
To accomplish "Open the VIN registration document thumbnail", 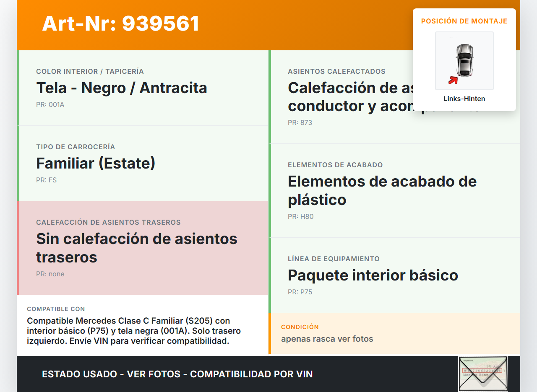I will pyautogui.click(x=483, y=374).
